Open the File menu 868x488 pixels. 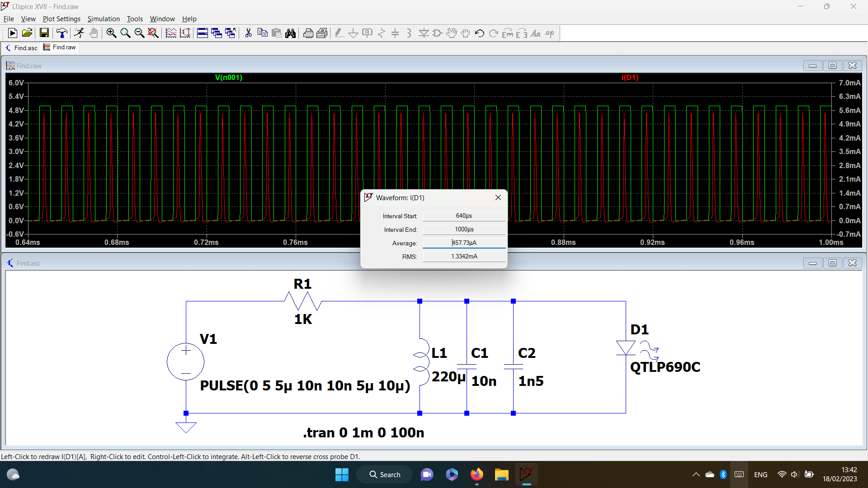click(x=9, y=19)
